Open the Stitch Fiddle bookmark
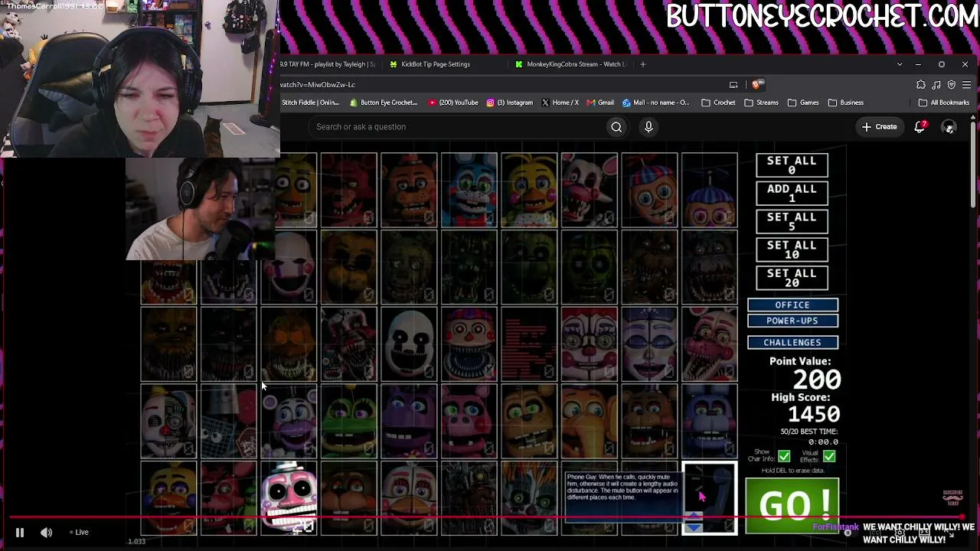980x551 pixels. 310,103
